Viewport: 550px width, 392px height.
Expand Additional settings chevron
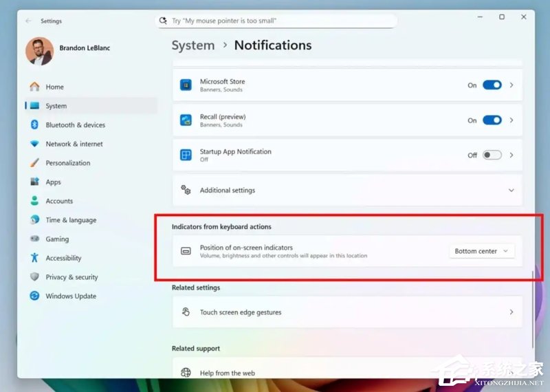coord(511,190)
